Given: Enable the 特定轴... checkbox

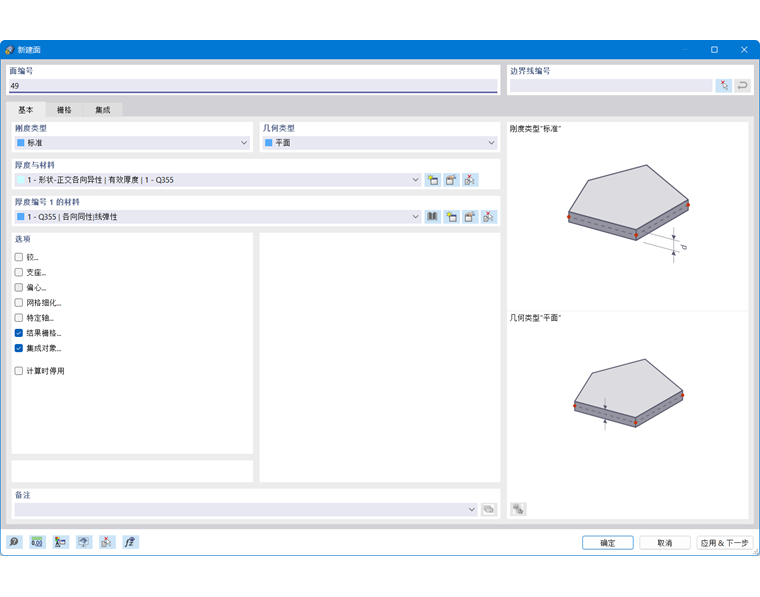Looking at the screenshot, I should pos(19,318).
